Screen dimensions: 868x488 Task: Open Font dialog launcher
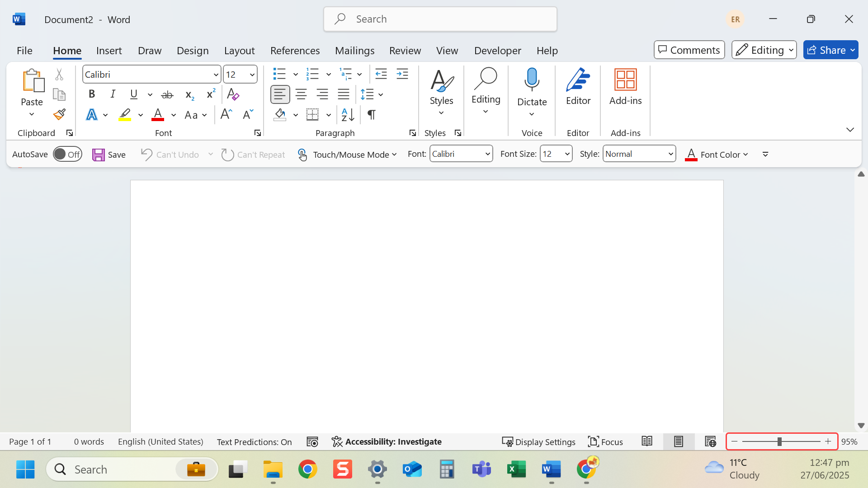click(x=258, y=133)
